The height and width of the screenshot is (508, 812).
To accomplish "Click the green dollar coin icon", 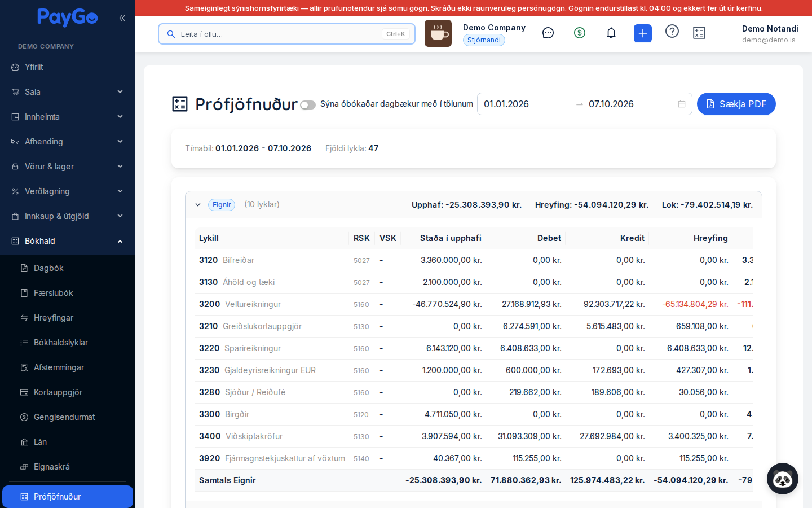I will coord(580,33).
